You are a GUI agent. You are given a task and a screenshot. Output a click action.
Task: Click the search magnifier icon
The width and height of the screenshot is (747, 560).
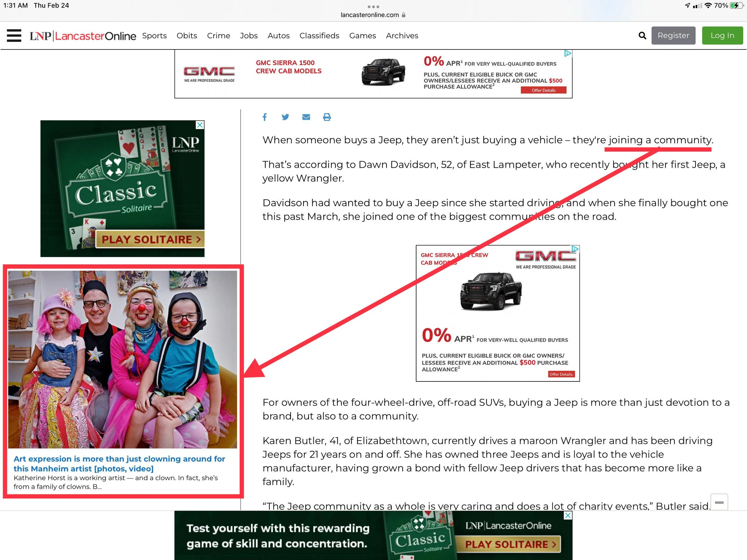[x=642, y=35]
